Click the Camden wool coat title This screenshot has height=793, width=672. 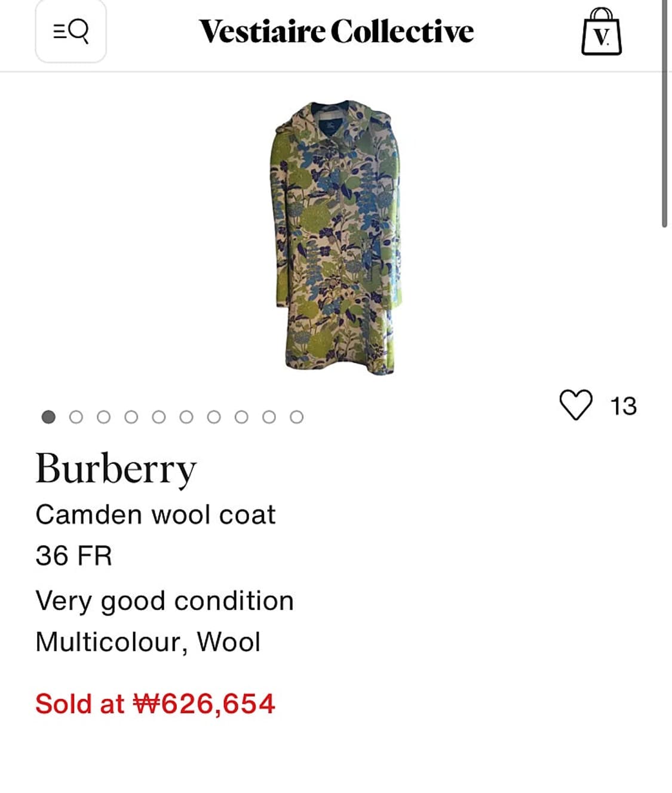[155, 515]
